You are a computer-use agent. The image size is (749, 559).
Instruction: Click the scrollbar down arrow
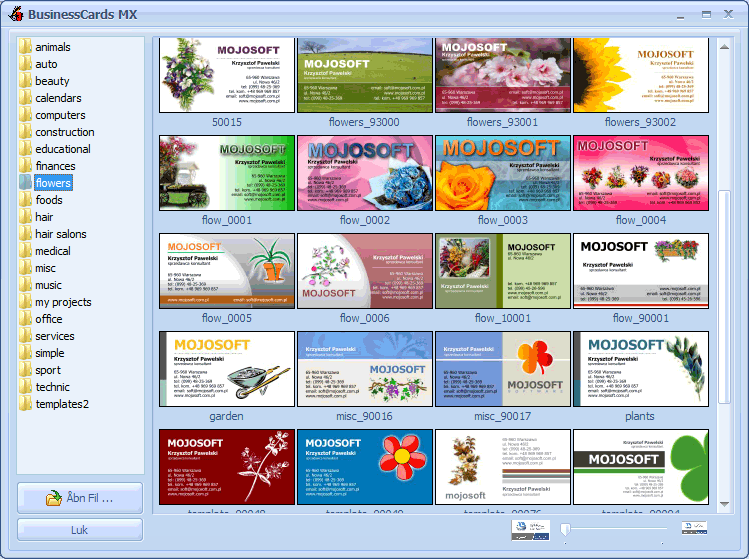(724, 504)
